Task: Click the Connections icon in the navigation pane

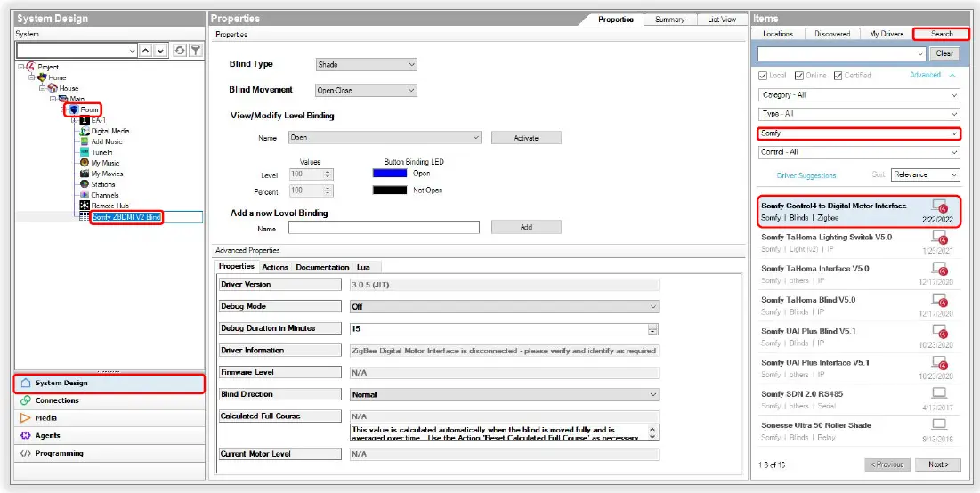Action: 26,400
